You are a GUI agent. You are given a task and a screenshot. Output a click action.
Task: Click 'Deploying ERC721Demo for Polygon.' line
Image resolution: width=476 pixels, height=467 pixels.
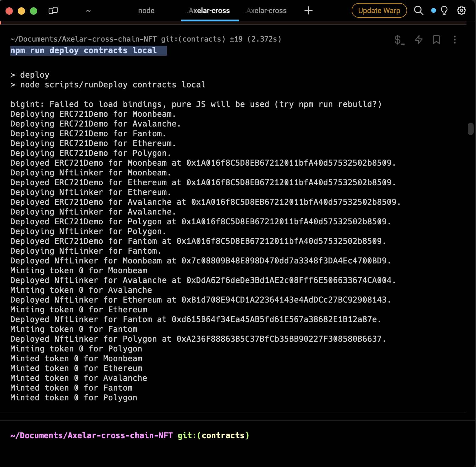[x=91, y=153]
